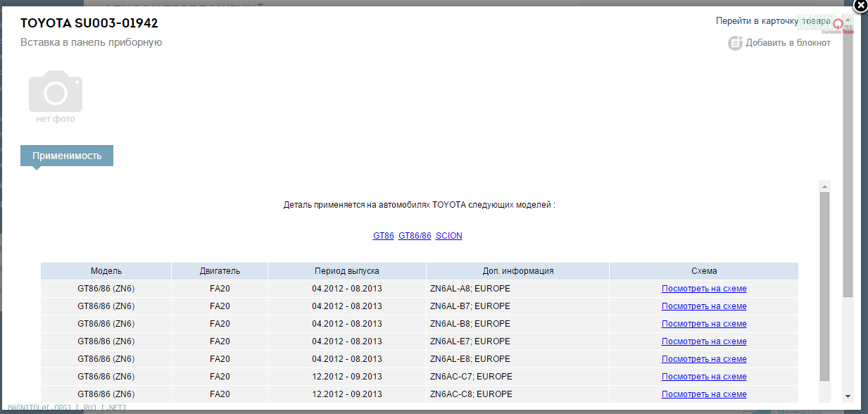Click the Доп. информация column header
868x414 pixels.
(x=518, y=271)
